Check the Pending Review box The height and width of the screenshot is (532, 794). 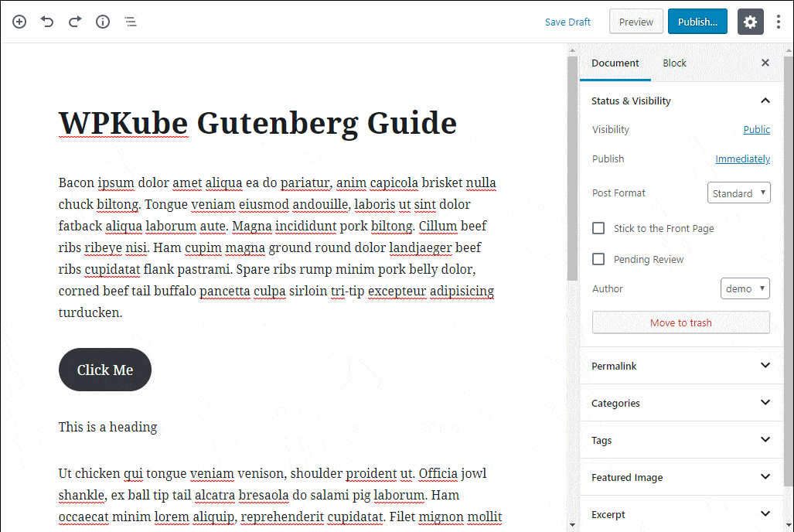click(x=598, y=259)
